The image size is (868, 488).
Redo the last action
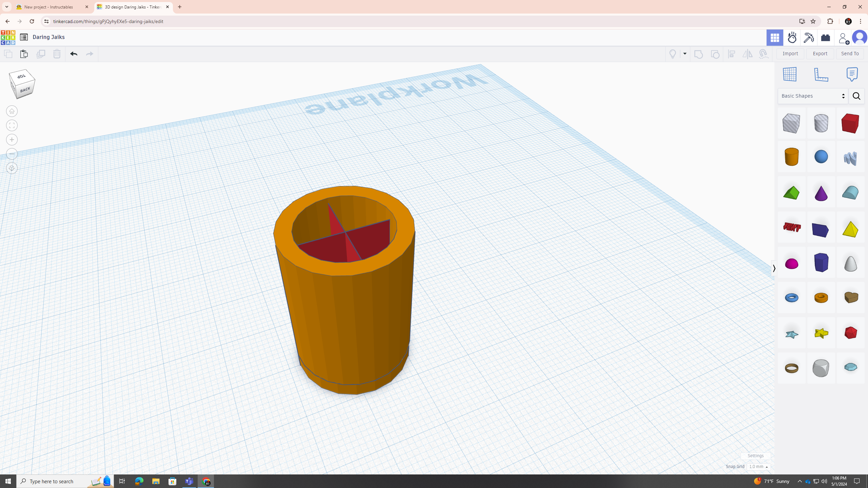click(90, 54)
